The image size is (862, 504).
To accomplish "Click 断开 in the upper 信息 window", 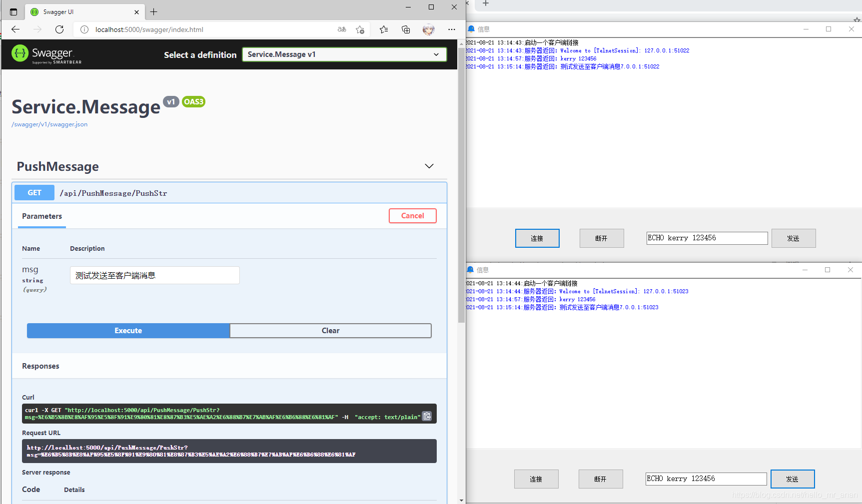I will click(x=602, y=238).
